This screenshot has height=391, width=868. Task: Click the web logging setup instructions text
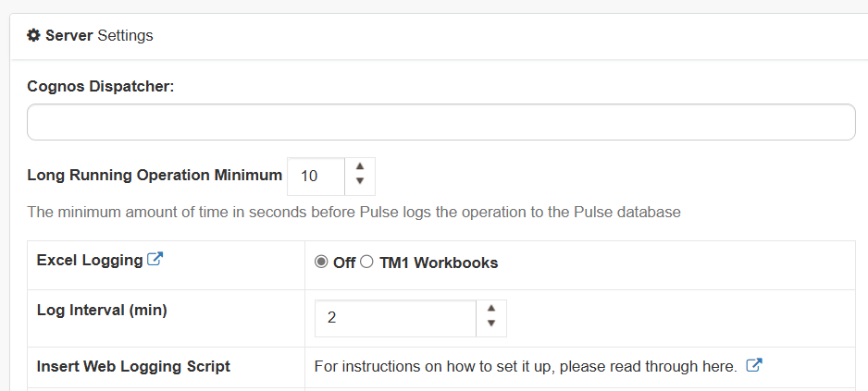coord(526,366)
